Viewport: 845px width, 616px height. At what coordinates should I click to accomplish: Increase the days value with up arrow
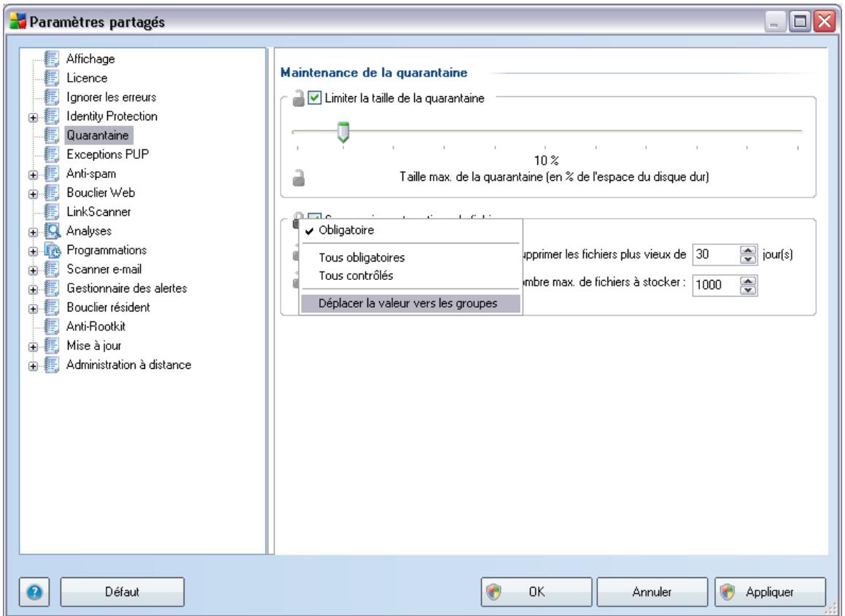point(748,250)
